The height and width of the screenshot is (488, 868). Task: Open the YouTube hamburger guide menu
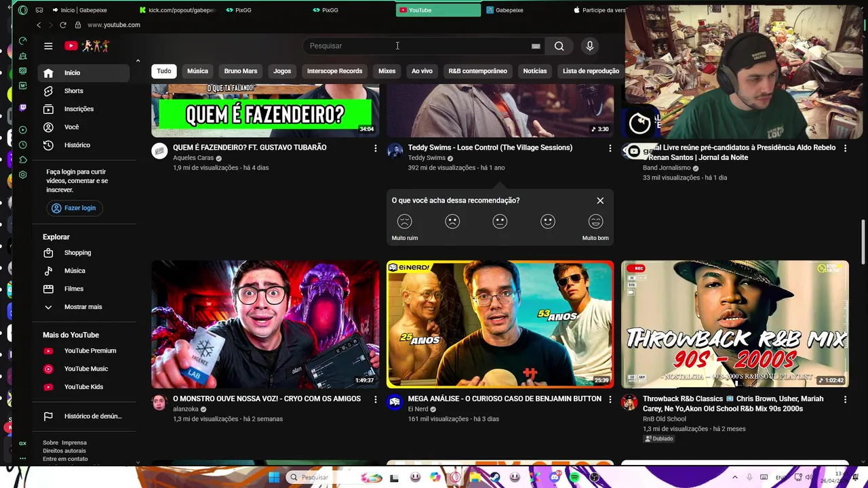pos(48,46)
